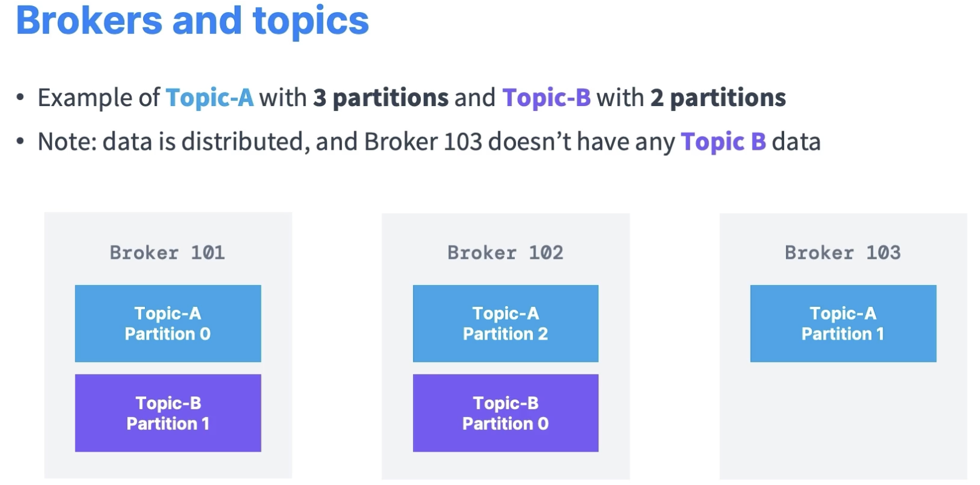980x485 pixels.
Task: Select Topic-A Partition 0 box in Broker 101
Action: pos(168,323)
